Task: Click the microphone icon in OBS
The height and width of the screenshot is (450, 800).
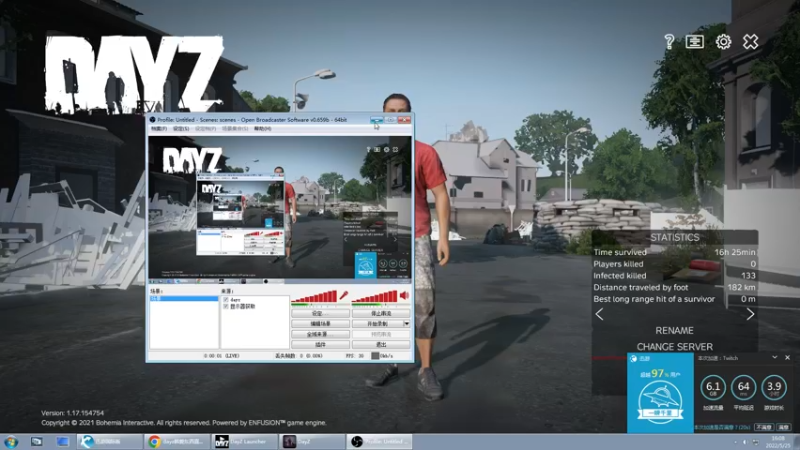Action: (x=344, y=295)
